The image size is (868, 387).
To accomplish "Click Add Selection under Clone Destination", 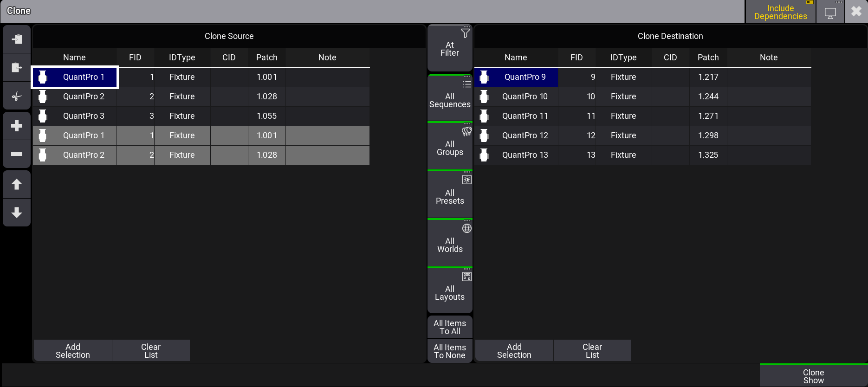I will [514, 351].
